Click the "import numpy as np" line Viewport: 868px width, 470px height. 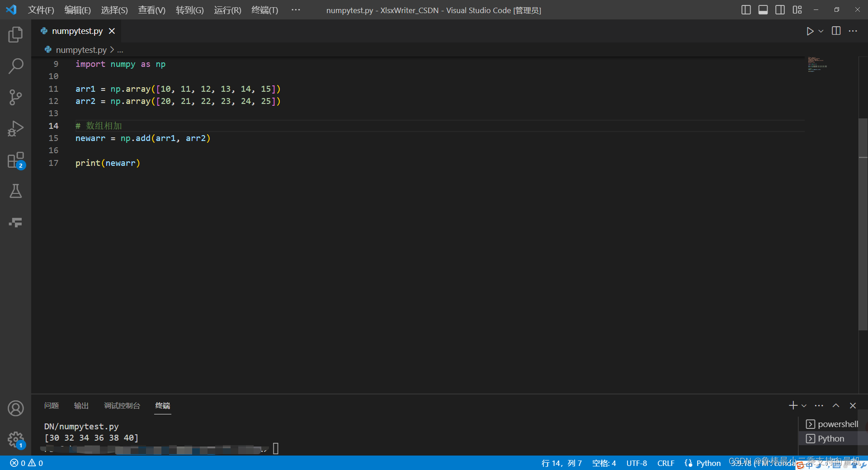point(120,64)
